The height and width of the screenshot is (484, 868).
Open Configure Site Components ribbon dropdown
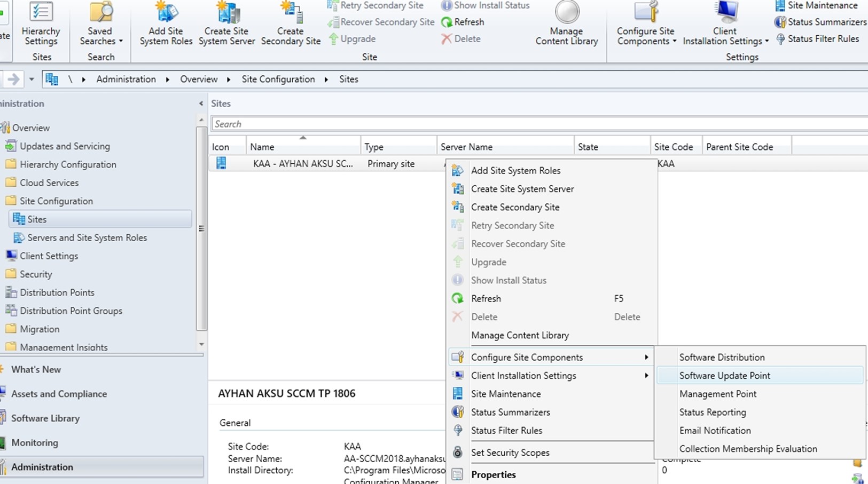coord(646,24)
